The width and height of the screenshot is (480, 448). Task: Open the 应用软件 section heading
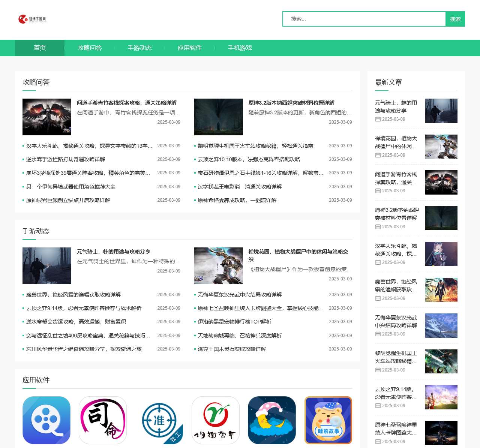click(x=36, y=380)
